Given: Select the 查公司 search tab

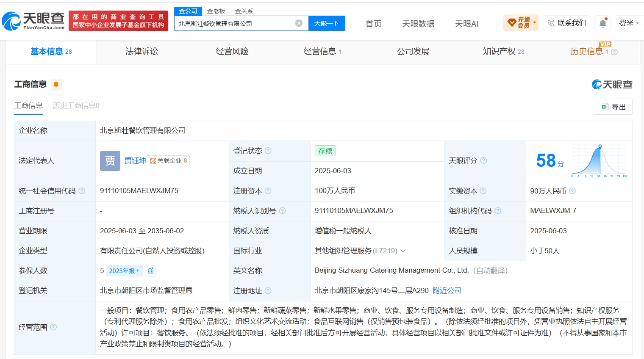Looking at the screenshot, I should pyautogui.click(x=188, y=11).
